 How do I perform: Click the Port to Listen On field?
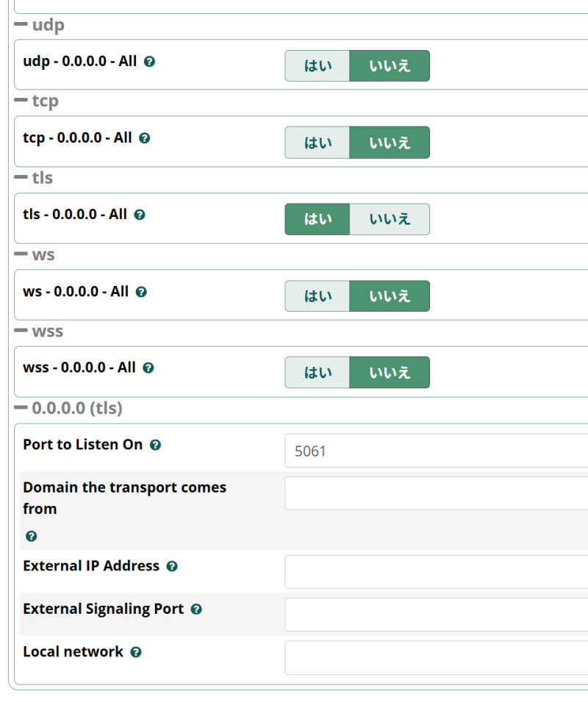[x=437, y=451]
